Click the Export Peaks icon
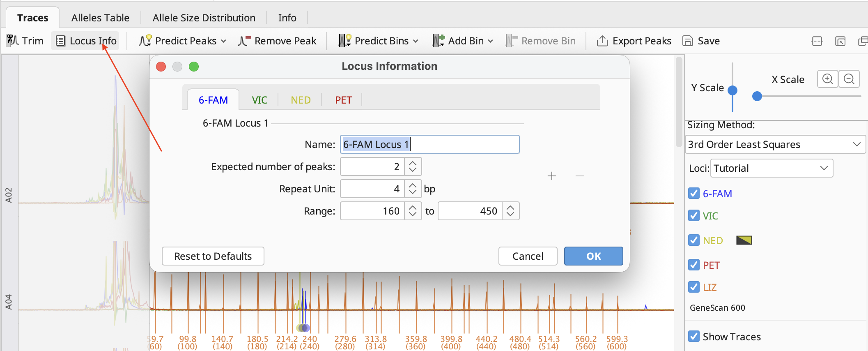The image size is (868, 351). pyautogui.click(x=602, y=41)
